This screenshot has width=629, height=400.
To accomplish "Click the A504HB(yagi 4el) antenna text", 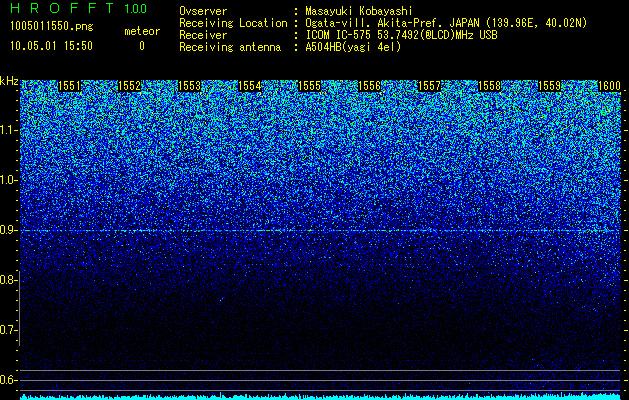I will point(353,47).
